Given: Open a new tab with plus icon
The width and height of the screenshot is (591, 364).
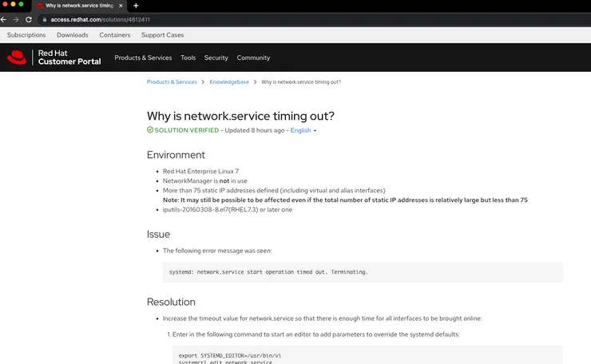Looking at the screenshot, I should (x=136, y=6).
